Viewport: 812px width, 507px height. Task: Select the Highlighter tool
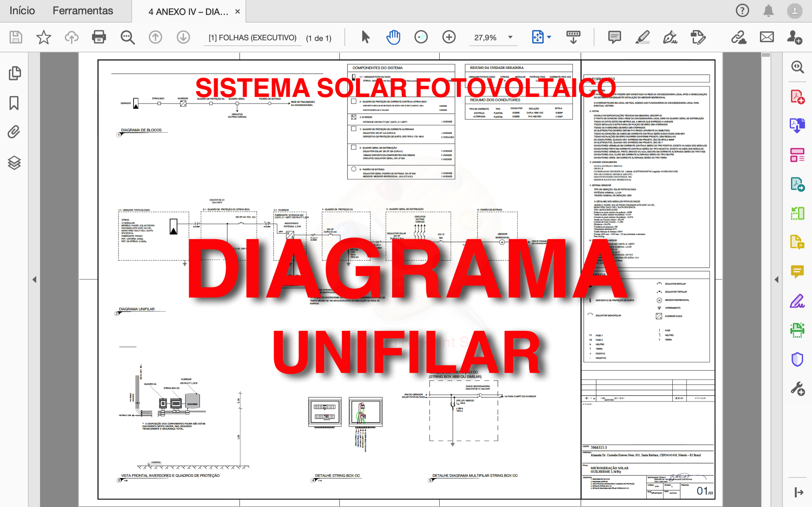(x=642, y=37)
